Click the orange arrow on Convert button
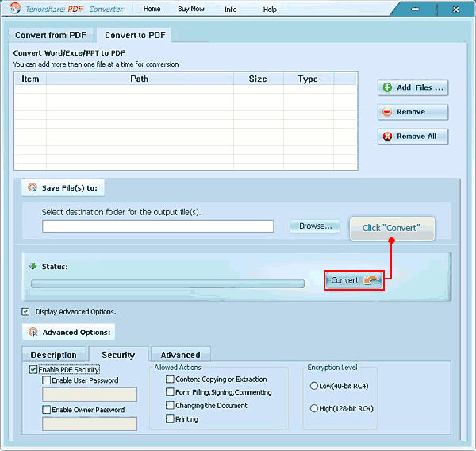The height and width of the screenshot is (451, 476). point(372,280)
